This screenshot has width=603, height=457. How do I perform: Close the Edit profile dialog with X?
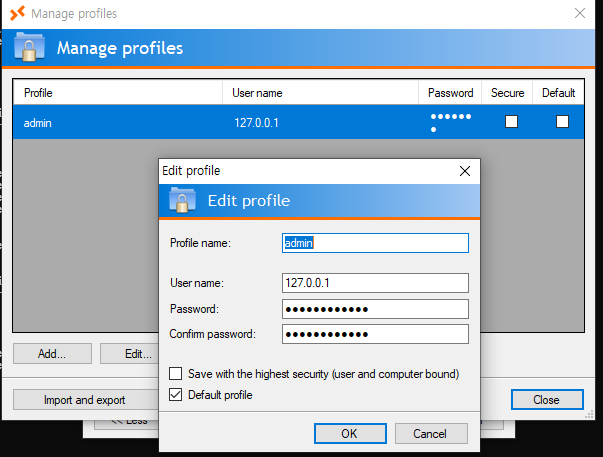pyautogui.click(x=464, y=171)
